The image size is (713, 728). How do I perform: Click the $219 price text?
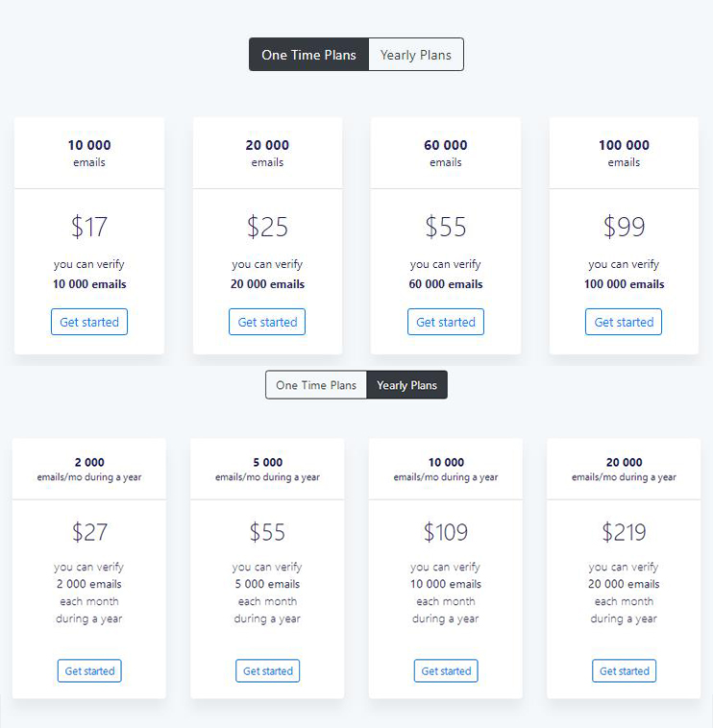tap(625, 532)
